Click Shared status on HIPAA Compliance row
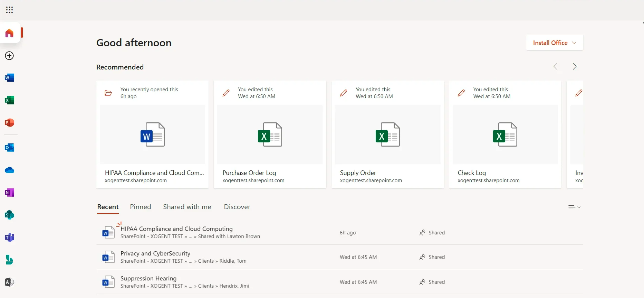Image resolution: width=644 pixels, height=298 pixels. pos(432,233)
